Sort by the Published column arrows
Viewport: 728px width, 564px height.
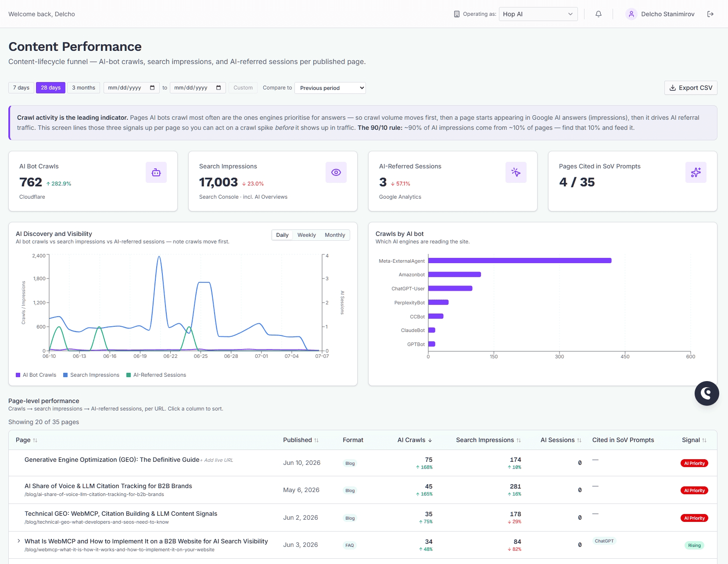point(316,440)
